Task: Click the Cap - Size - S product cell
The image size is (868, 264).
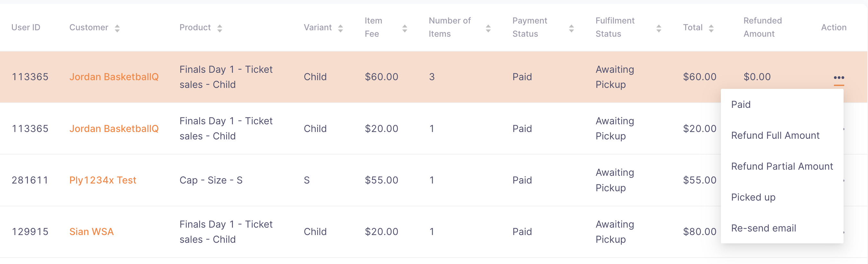Action: pyautogui.click(x=211, y=180)
